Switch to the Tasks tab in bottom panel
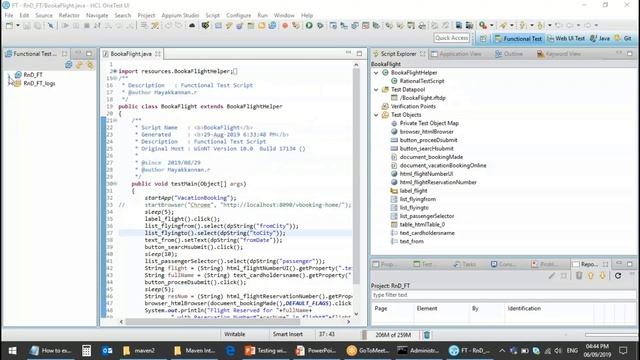The width and height of the screenshot is (640, 360). click(x=465, y=264)
